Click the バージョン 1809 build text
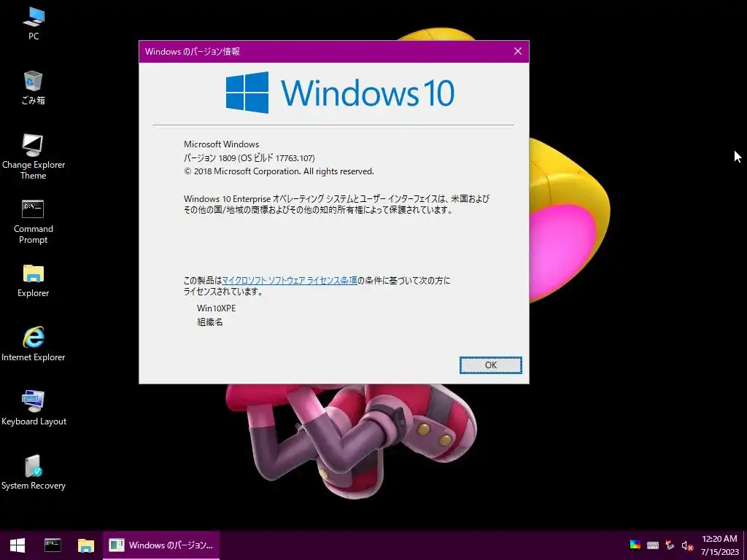Screen dimensions: 747x560 click(x=249, y=157)
